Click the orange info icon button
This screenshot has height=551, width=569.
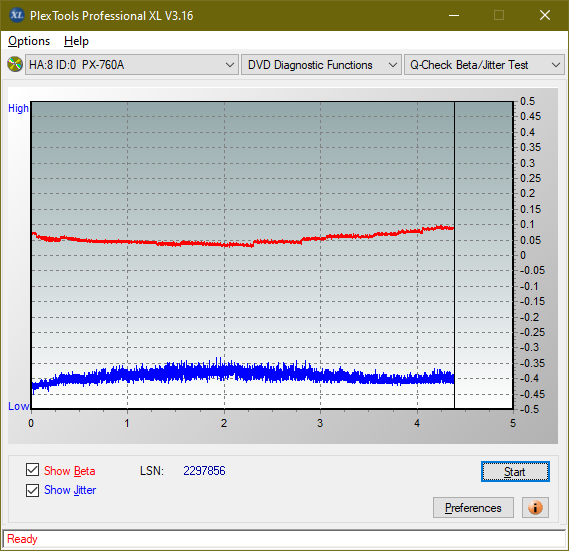[x=535, y=507]
